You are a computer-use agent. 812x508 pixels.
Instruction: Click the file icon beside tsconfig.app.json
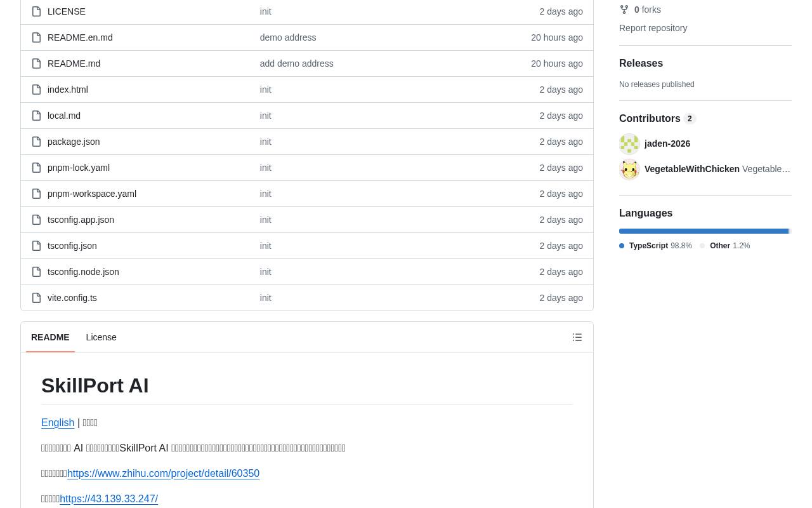(36, 220)
